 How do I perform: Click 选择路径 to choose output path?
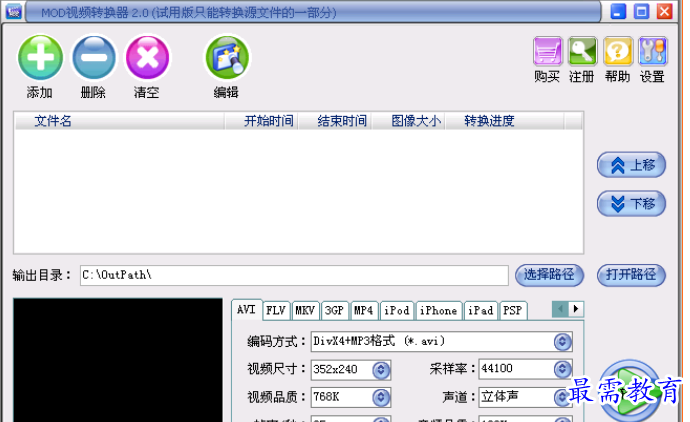pyautogui.click(x=549, y=275)
